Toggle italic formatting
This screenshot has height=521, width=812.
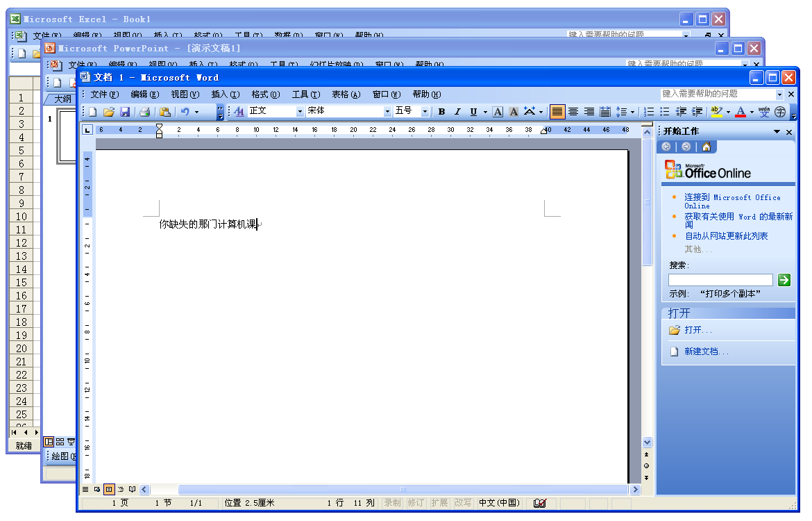[457, 111]
